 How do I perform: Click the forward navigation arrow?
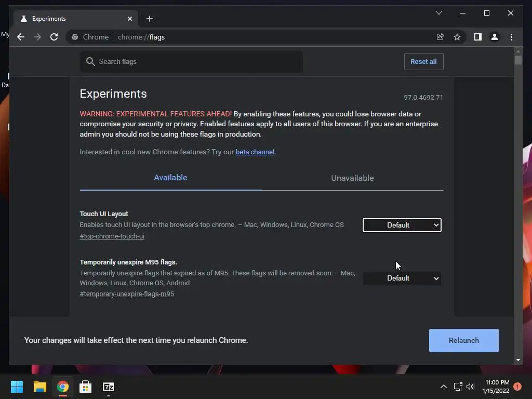(37, 37)
